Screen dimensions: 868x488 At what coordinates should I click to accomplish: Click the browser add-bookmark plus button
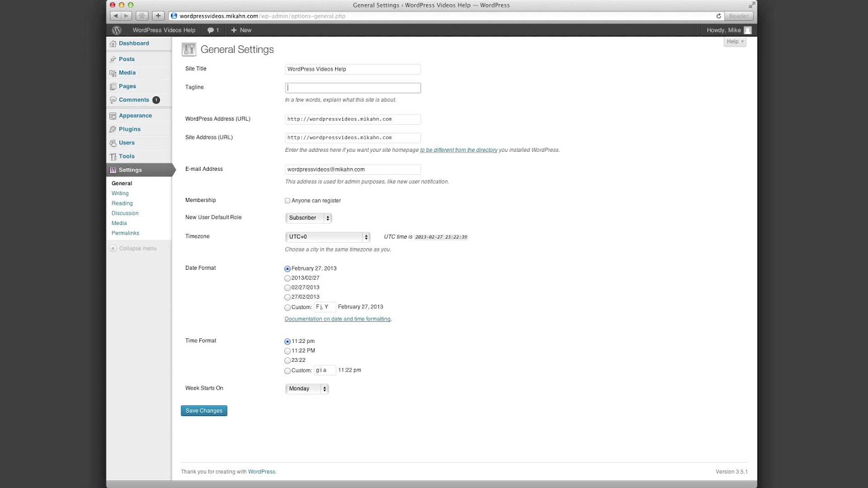pyautogui.click(x=158, y=16)
